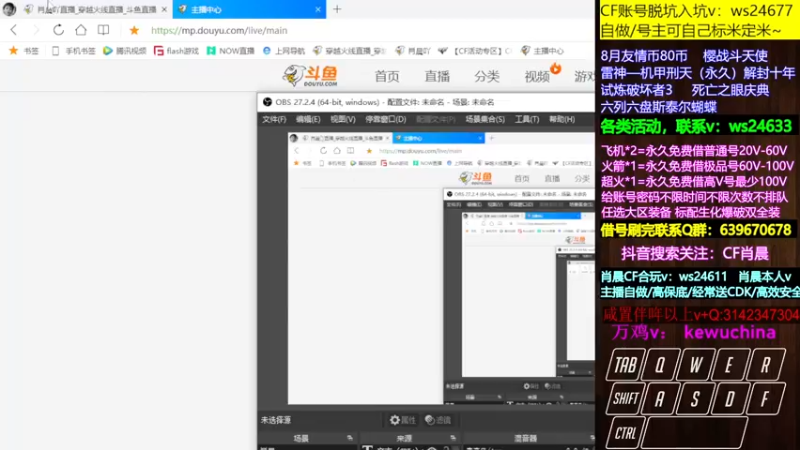
Task: Pop out the 场景 dock panel icon
Action: [x=349, y=438]
